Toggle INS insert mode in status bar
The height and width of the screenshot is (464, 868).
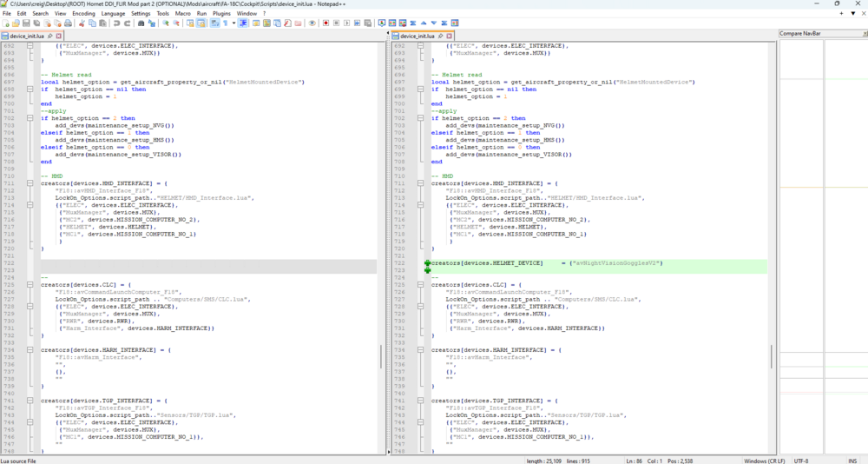tap(852, 461)
